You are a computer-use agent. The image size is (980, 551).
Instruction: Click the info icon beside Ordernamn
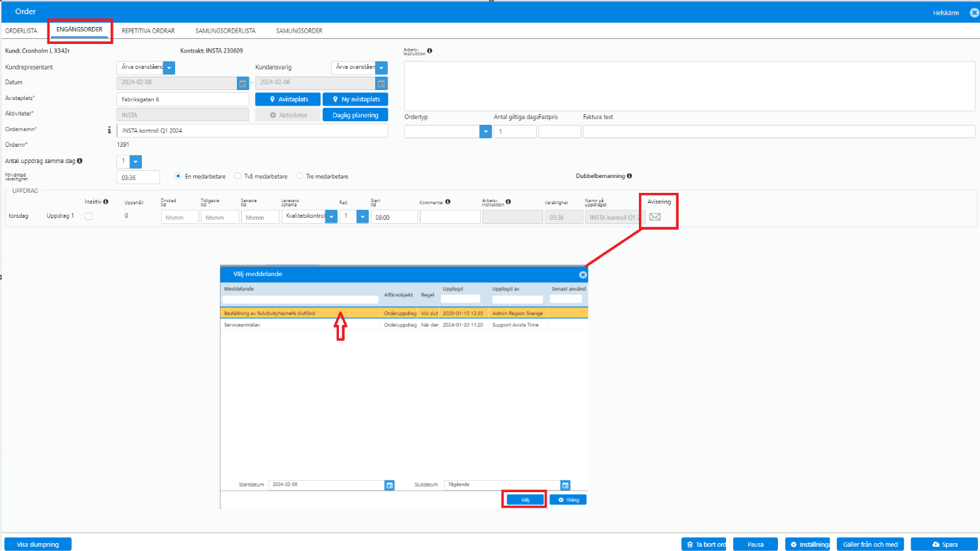109,130
